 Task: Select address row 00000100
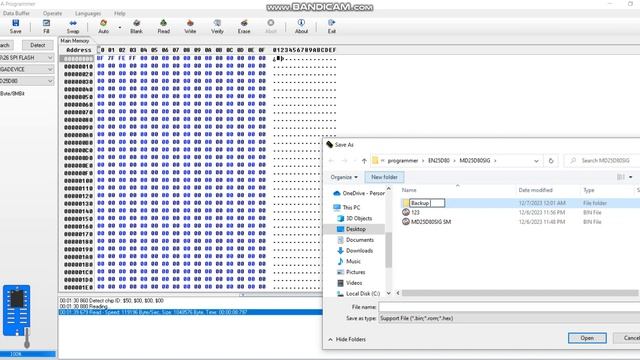78,180
